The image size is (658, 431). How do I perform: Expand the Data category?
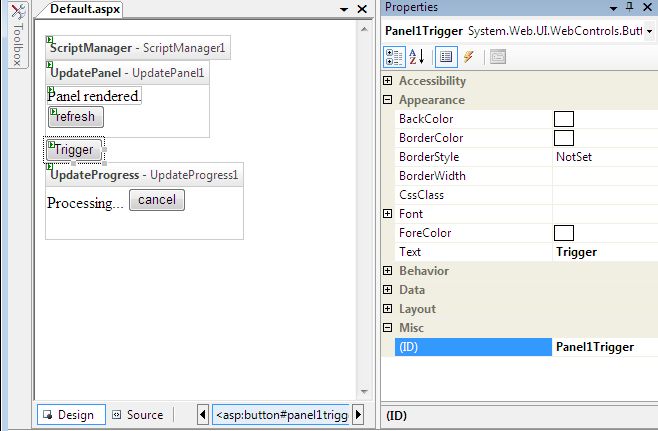click(x=388, y=290)
